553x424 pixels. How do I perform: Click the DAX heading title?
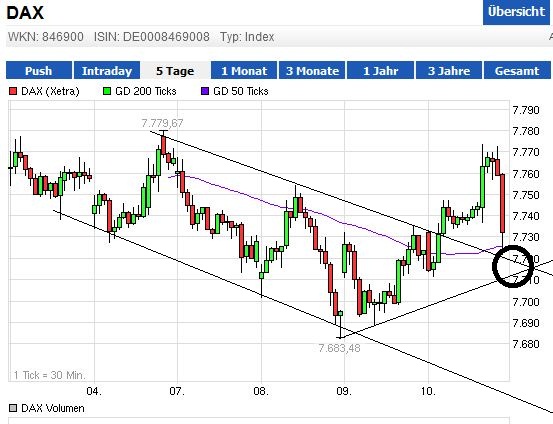tap(25, 13)
